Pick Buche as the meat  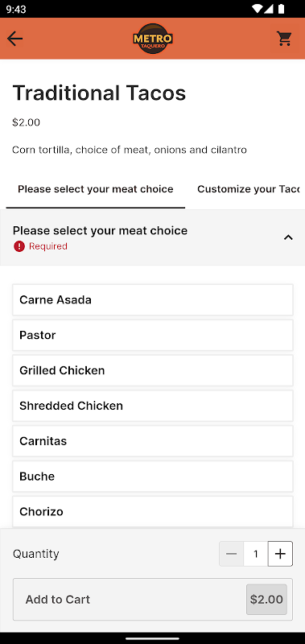coord(153,477)
